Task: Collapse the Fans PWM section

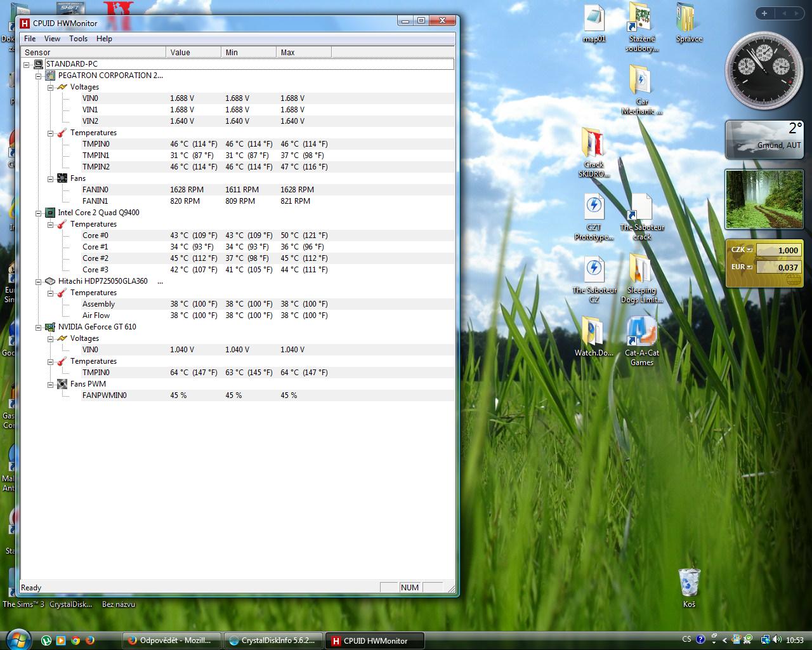Action: point(50,384)
